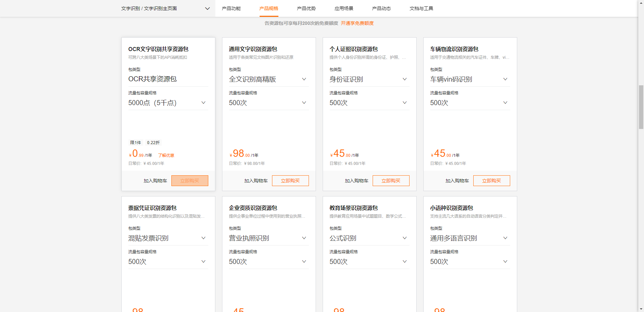Click 了解优惠 link in OCR共享资源包 card
The height and width of the screenshot is (312, 644).
pyautogui.click(x=166, y=155)
